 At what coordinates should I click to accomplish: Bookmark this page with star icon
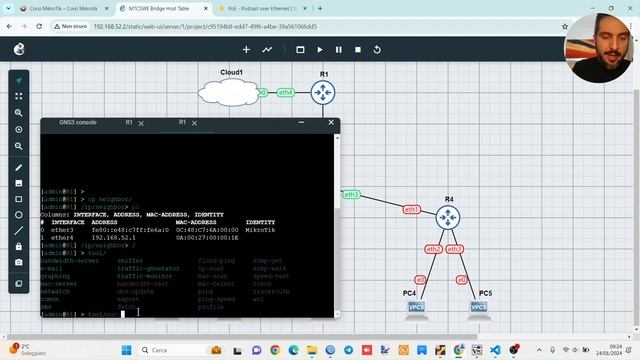tap(565, 26)
